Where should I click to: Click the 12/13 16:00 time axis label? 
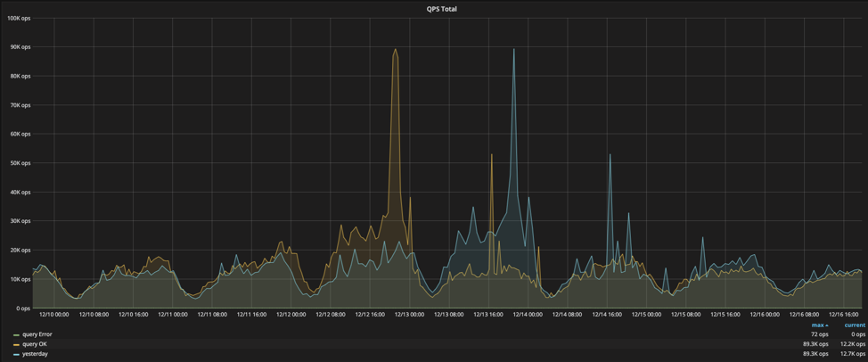(488, 315)
